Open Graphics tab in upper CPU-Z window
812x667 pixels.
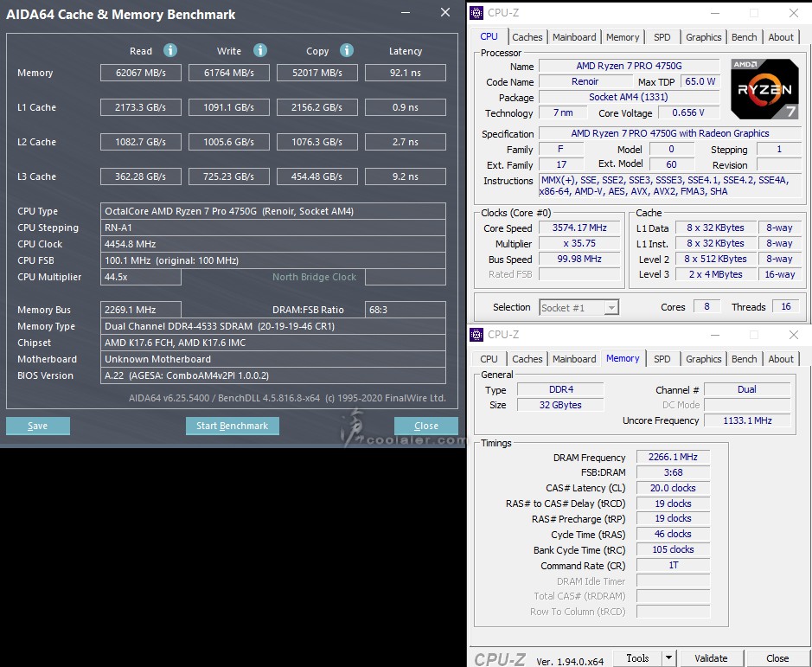[x=703, y=37]
